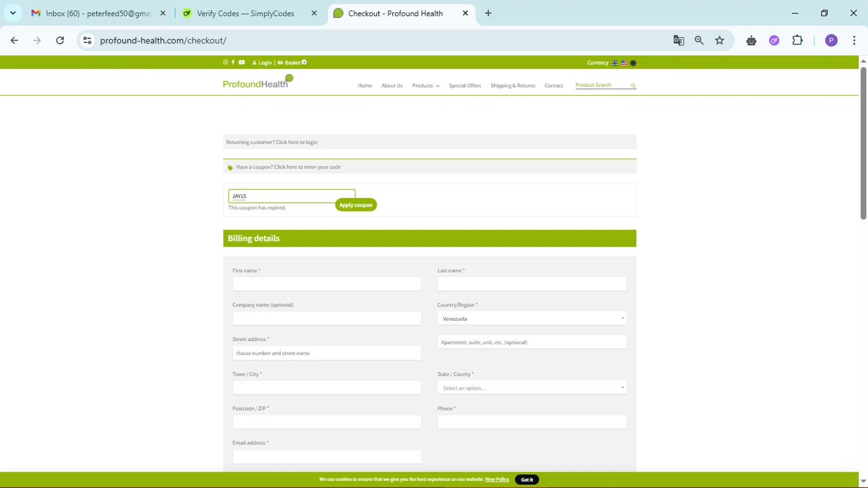
Task: Click the Postcode / ZIP field
Action: coord(327,422)
